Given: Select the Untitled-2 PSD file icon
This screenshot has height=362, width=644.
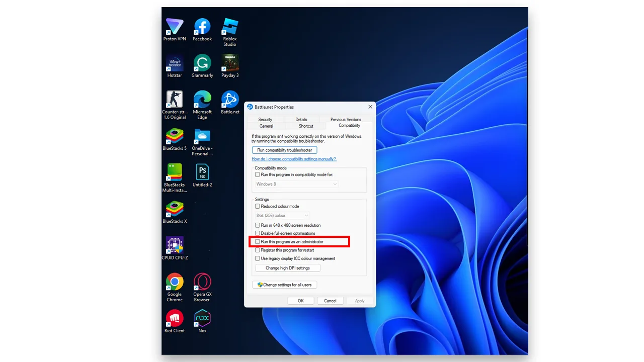Looking at the screenshot, I should (202, 175).
